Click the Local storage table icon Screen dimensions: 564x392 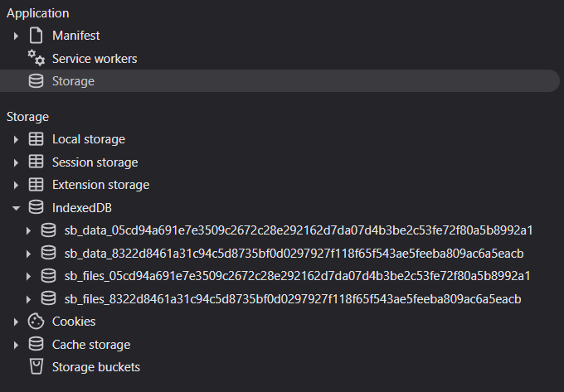36,139
